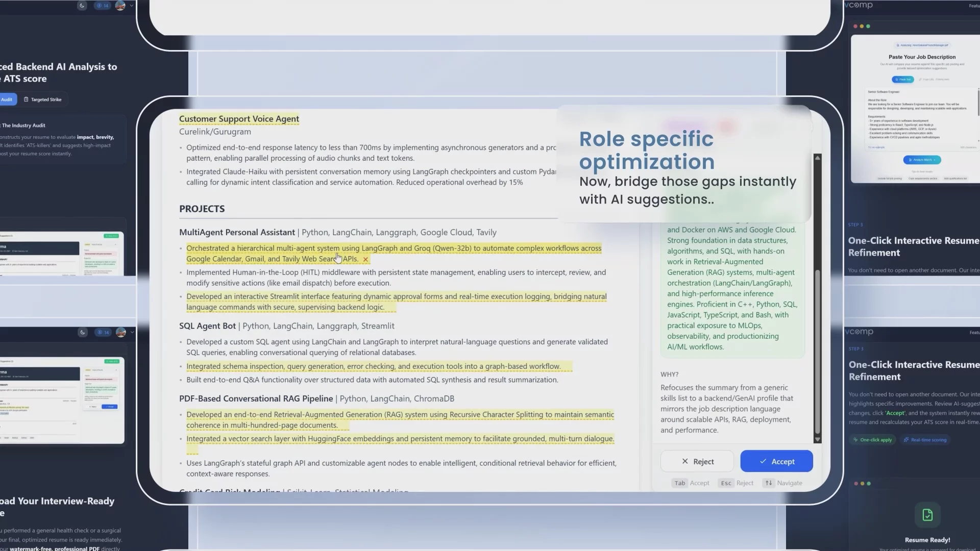Toggle moon theme icon in lower-left panel
This screenshot has width=980, height=551.
point(83,332)
